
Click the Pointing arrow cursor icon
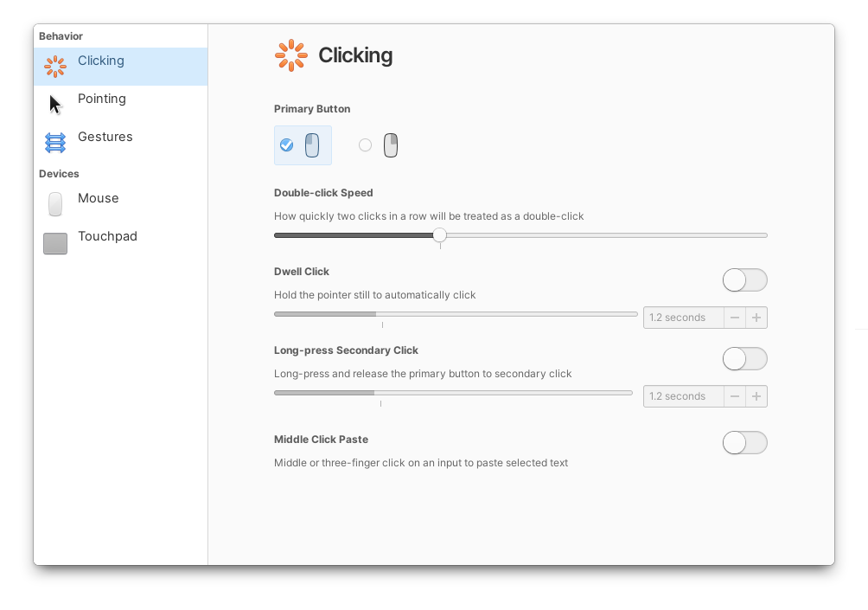(55, 105)
